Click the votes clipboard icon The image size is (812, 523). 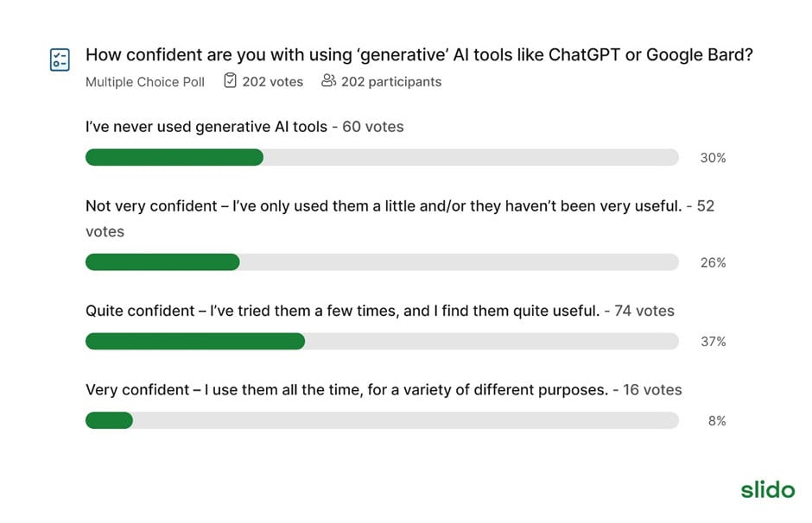click(230, 81)
